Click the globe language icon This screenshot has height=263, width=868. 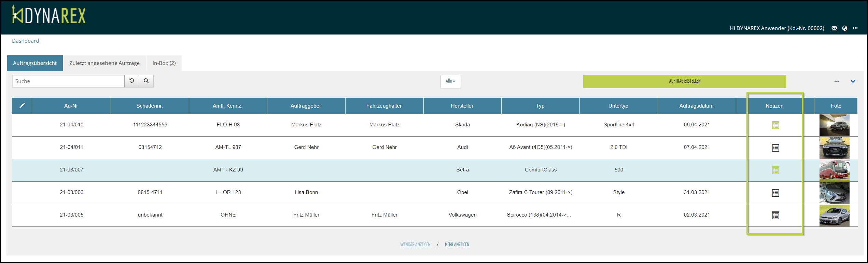(845, 28)
